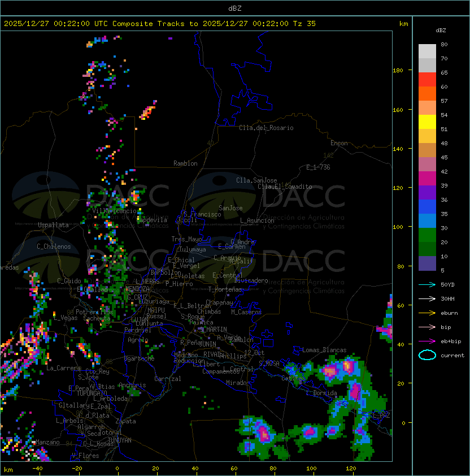Click the '30HM' legend label
This screenshot has height=476, width=470.
click(447, 299)
